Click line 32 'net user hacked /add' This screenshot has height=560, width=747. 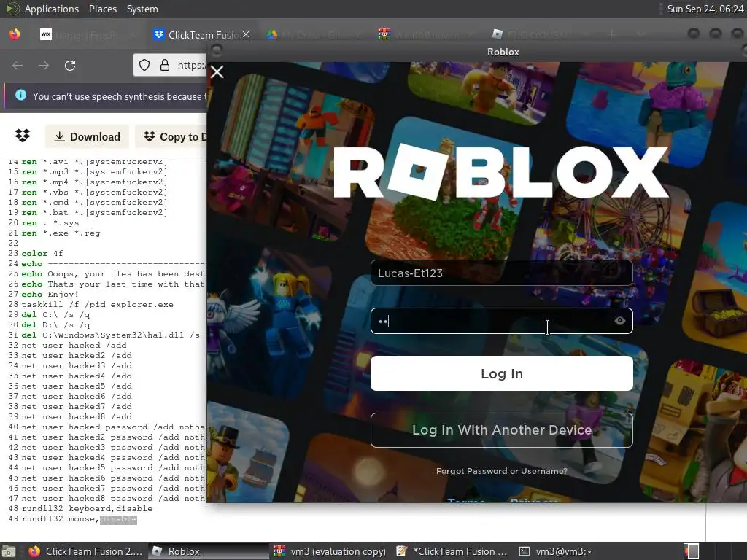(x=74, y=345)
